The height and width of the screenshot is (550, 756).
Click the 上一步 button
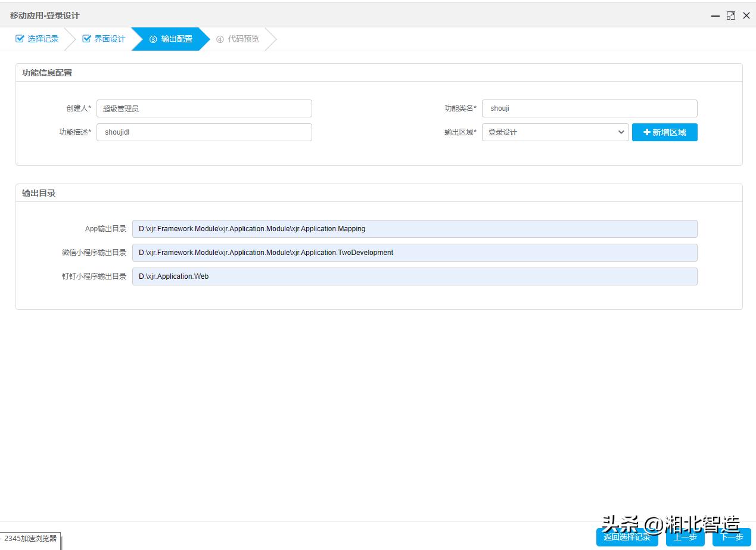[x=684, y=537]
